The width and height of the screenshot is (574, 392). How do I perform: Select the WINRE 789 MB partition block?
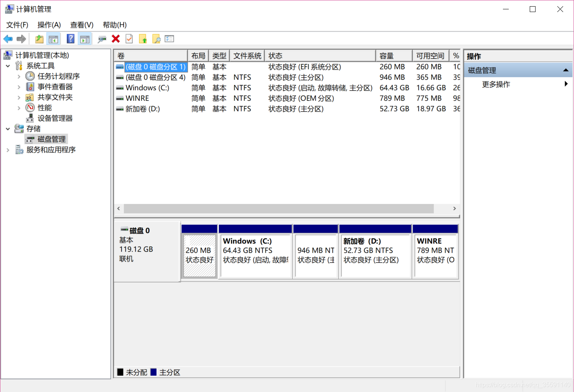(435, 252)
